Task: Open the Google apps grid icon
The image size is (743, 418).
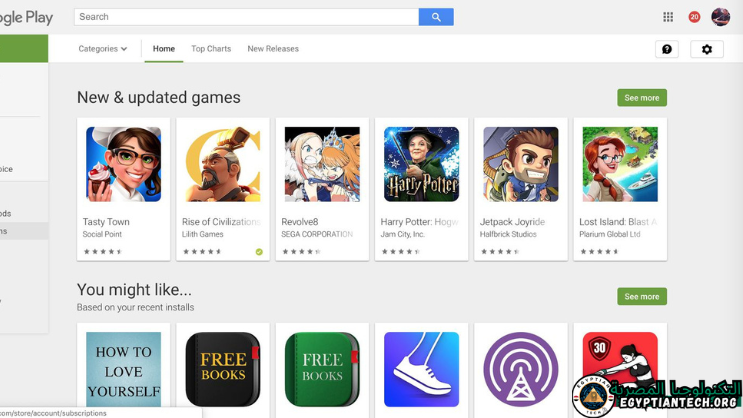Action: 668,17
